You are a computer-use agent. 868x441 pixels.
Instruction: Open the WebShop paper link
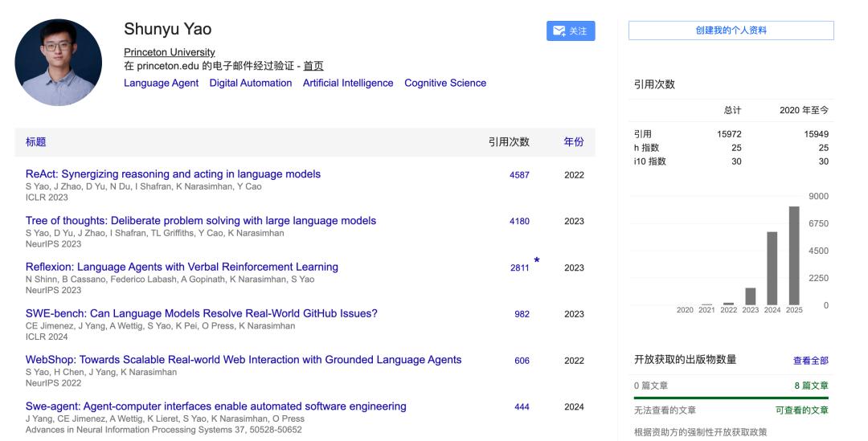tap(244, 360)
